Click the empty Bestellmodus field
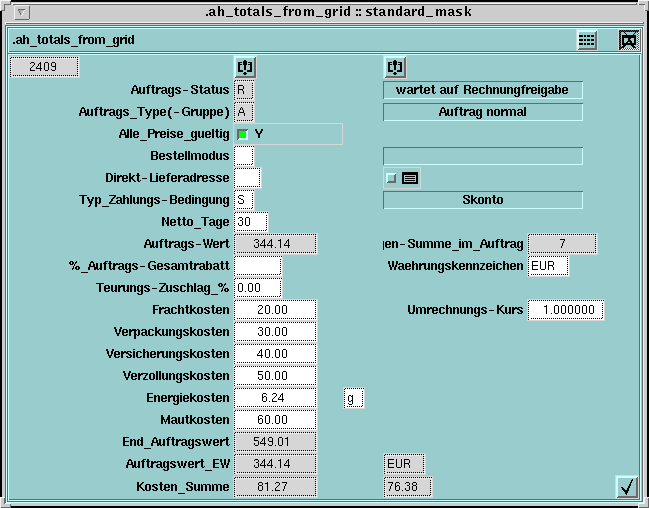Image resolution: width=649 pixels, height=508 pixels. [244, 156]
